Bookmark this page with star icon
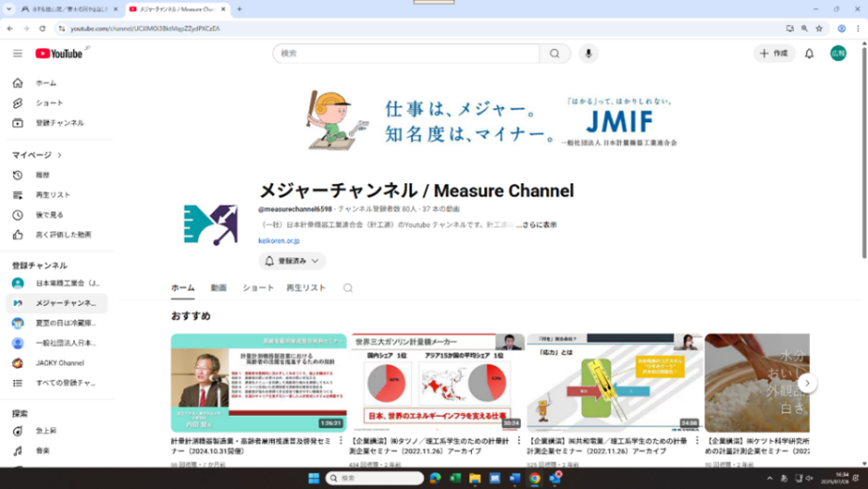The width and height of the screenshot is (868, 489). click(x=819, y=29)
